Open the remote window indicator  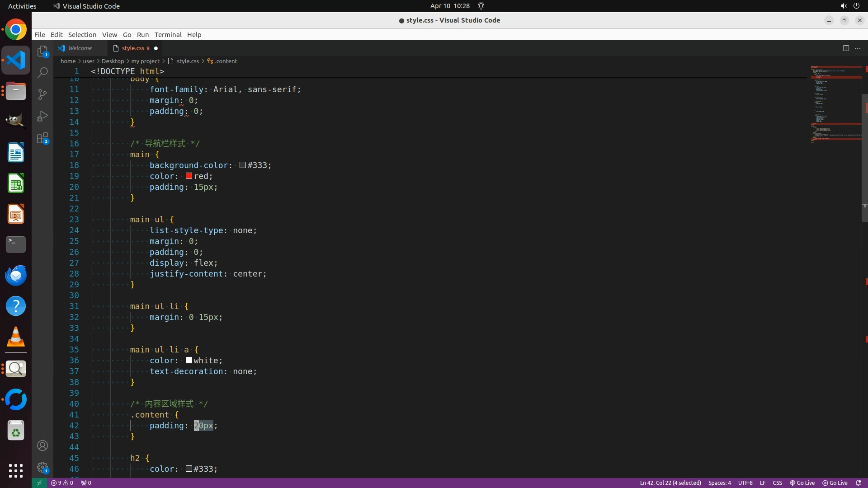(x=39, y=483)
